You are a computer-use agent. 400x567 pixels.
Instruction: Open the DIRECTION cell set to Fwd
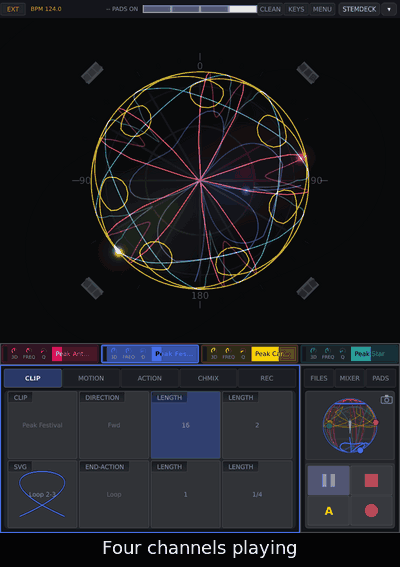coord(114,425)
